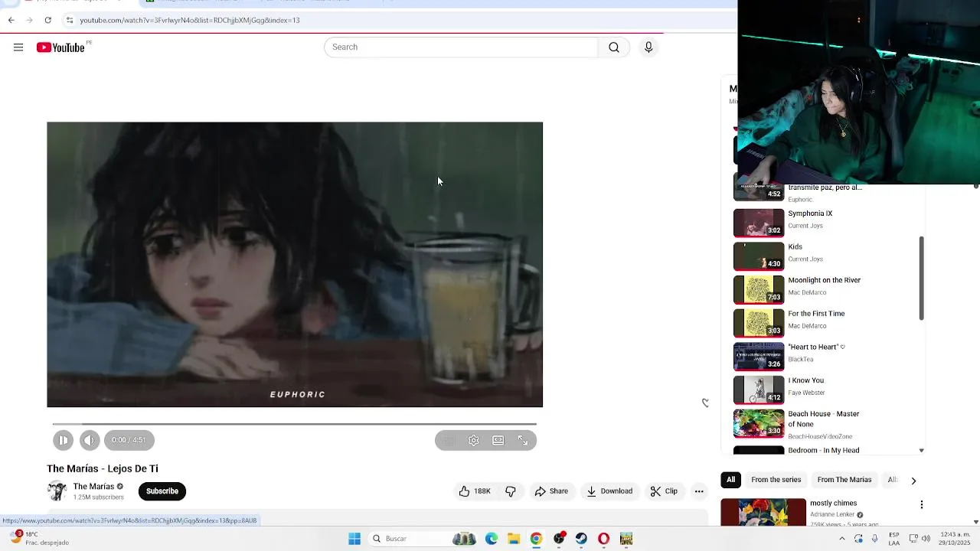Like the video with 188K likes
The width and height of the screenshot is (980, 551).
click(475, 491)
